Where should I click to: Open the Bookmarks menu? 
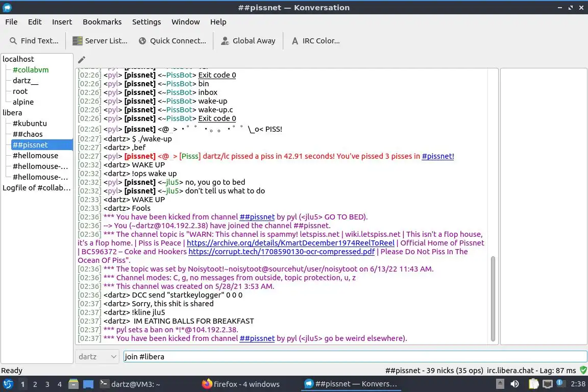(102, 22)
